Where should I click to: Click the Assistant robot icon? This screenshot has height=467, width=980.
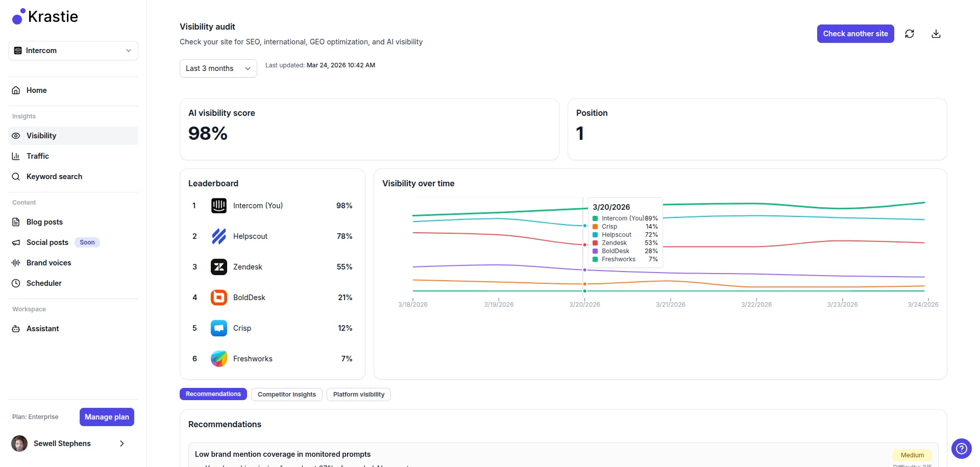(16, 329)
